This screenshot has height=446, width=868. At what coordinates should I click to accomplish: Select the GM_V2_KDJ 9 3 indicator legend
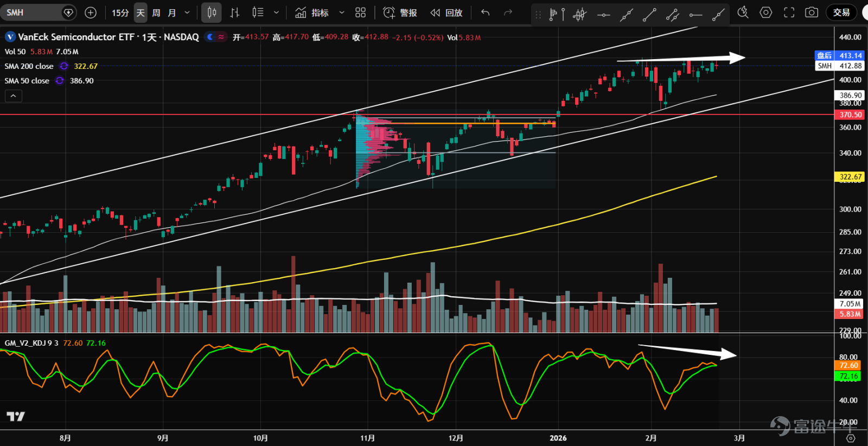pyautogui.click(x=31, y=343)
